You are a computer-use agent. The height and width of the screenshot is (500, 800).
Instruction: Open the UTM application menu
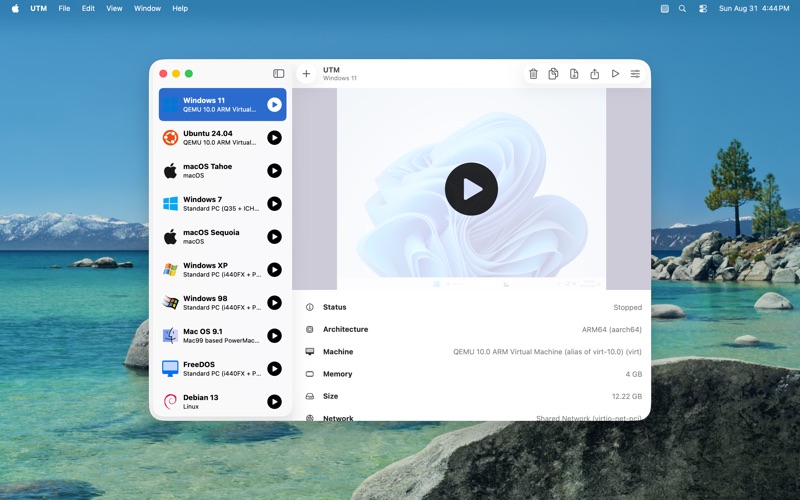coord(38,8)
